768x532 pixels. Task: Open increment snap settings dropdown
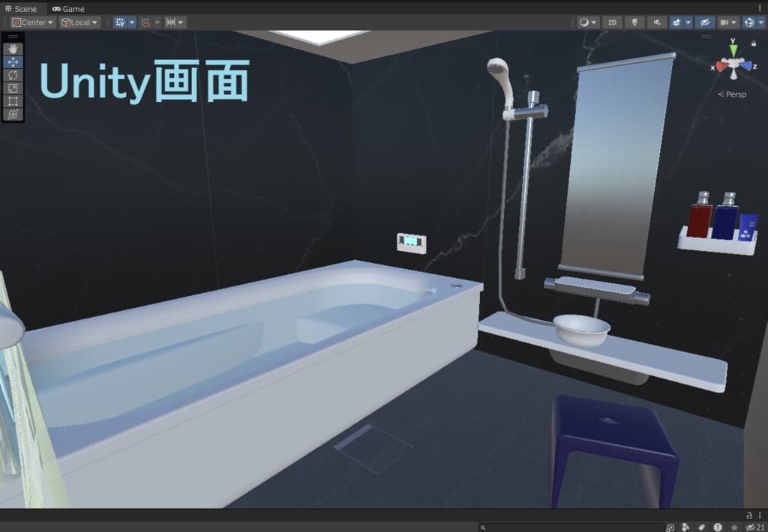tap(175, 22)
